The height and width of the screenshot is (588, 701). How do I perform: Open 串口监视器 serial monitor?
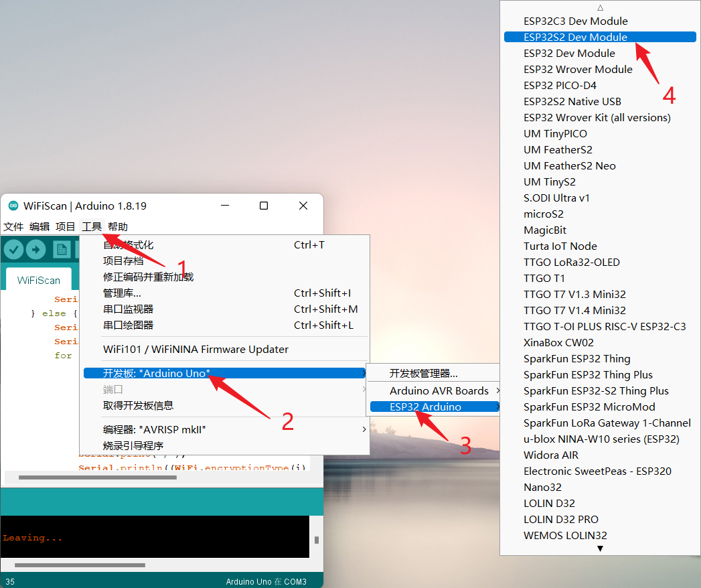[x=225, y=309]
